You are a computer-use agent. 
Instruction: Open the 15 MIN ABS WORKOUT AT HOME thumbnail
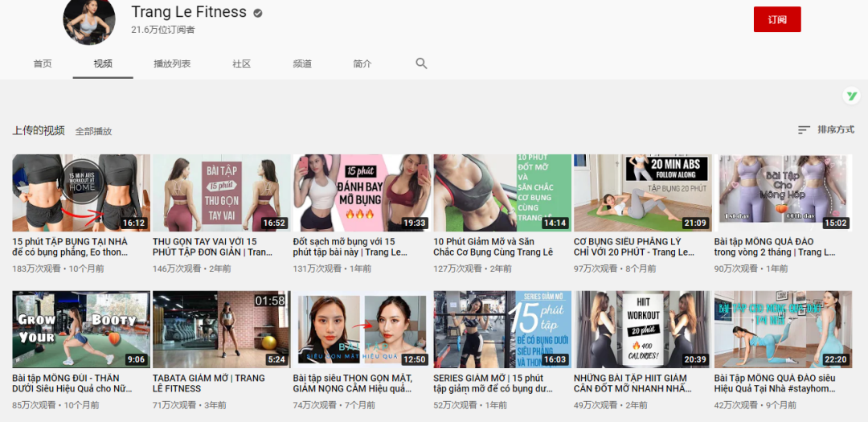point(81,193)
